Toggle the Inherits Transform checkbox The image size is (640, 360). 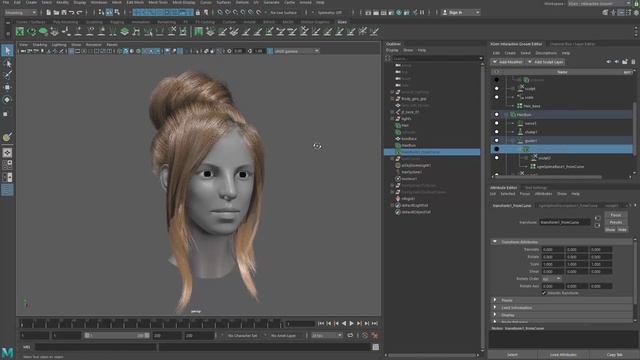tap(544, 293)
